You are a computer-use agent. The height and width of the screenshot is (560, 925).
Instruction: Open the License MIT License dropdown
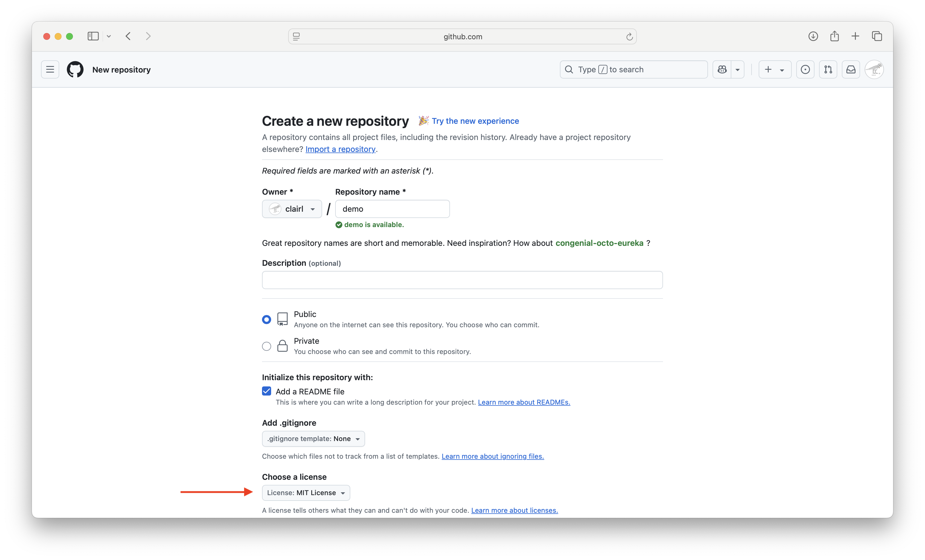tap(306, 493)
